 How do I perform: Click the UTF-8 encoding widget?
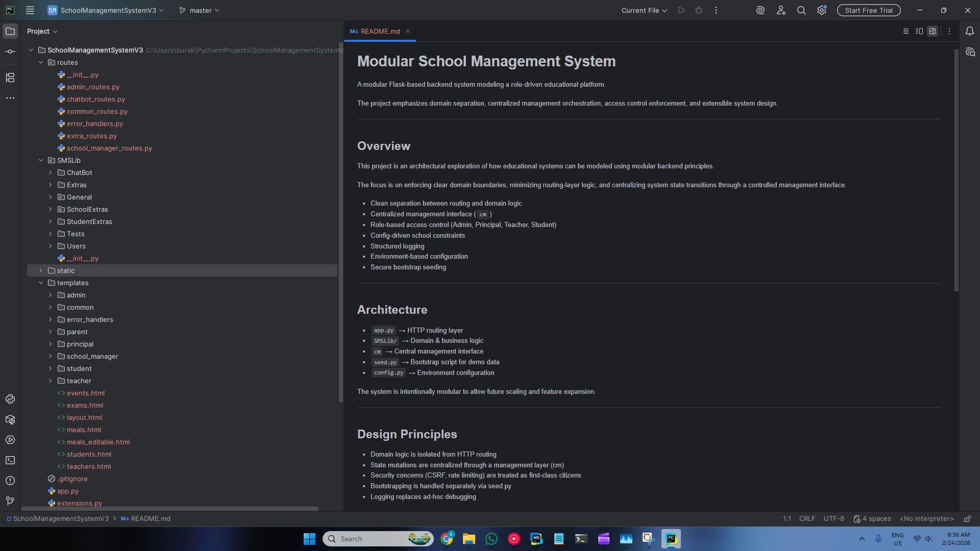click(x=834, y=519)
